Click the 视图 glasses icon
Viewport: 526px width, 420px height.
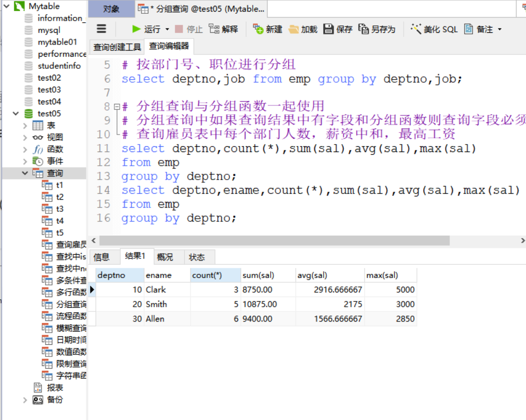38,138
